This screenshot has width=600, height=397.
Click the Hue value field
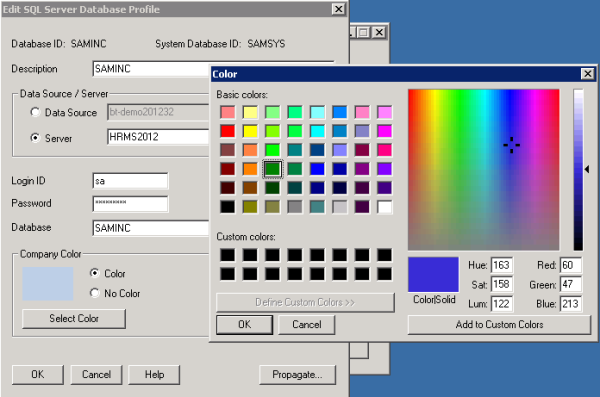[x=502, y=265]
